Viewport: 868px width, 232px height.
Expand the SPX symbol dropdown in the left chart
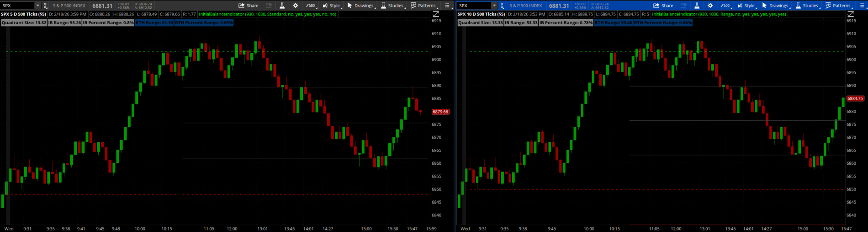(x=37, y=5)
